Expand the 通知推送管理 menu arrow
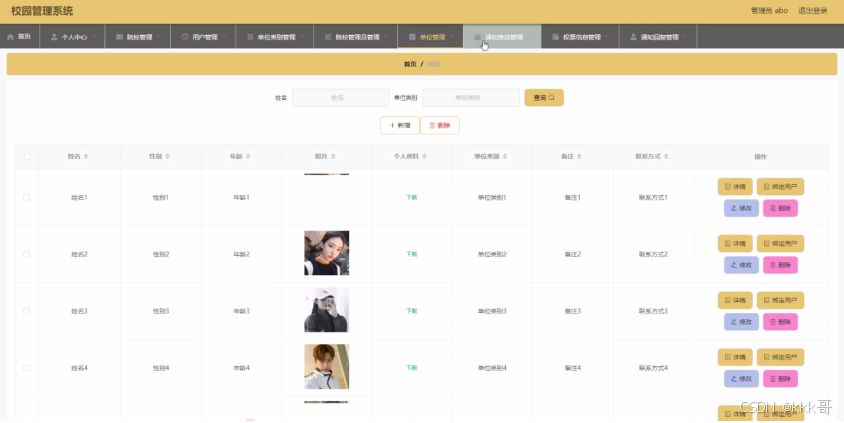The image size is (844, 423). (x=530, y=37)
